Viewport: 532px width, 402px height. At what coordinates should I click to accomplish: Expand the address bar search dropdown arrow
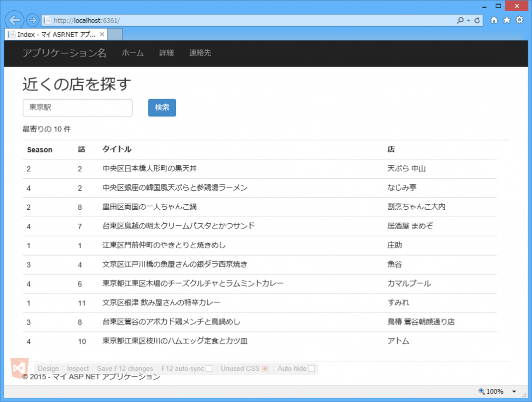[x=469, y=20]
